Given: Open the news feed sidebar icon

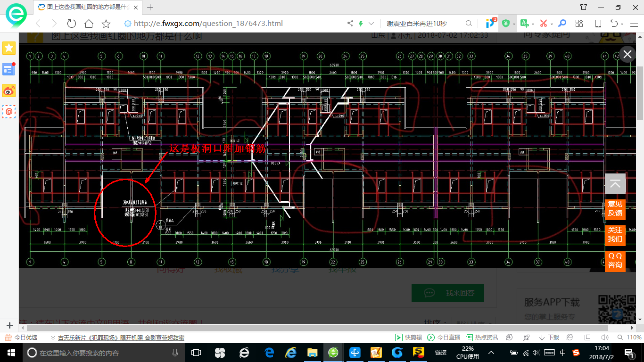Looking at the screenshot, I should [x=9, y=69].
